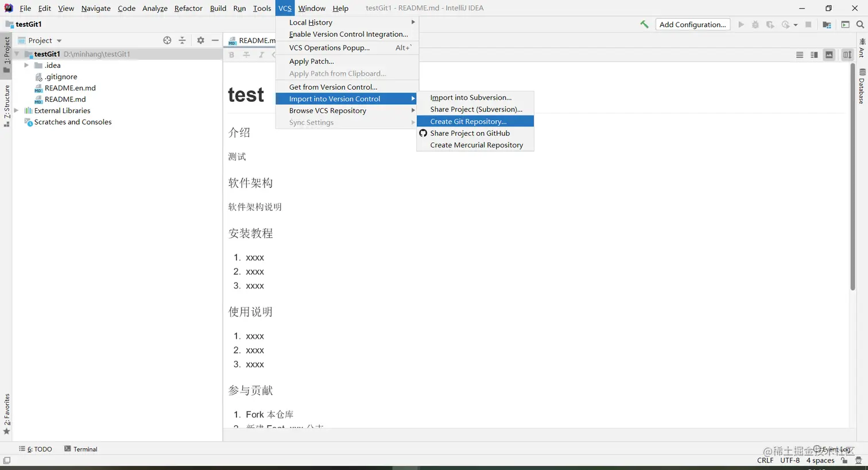Choose Create Git Repository...
The image size is (868, 470).
[475, 121]
